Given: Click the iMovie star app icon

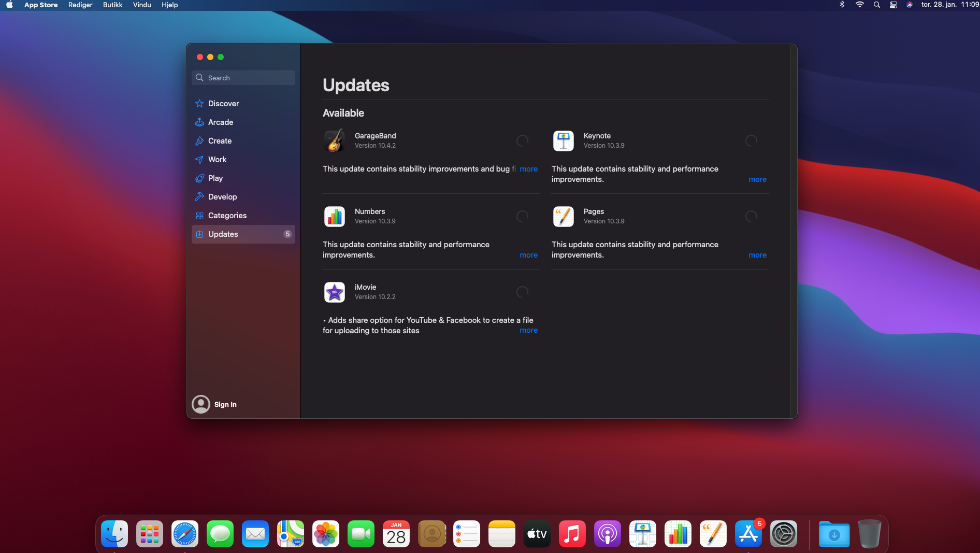Looking at the screenshot, I should tap(335, 292).
